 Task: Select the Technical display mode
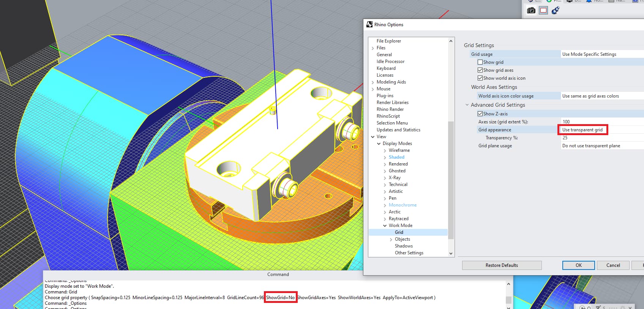(x=398, y=184)
